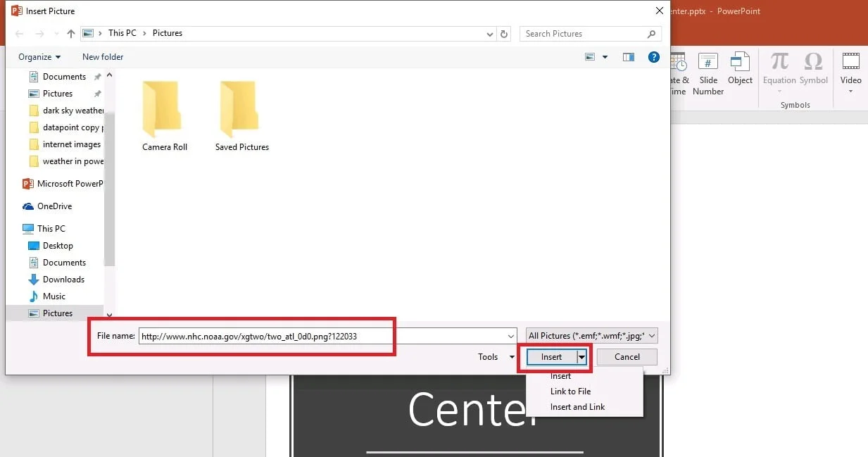868x457 pixels.
Task: Click the Help question mark icon
Action: pyautogui.click(x=653, y=57)
